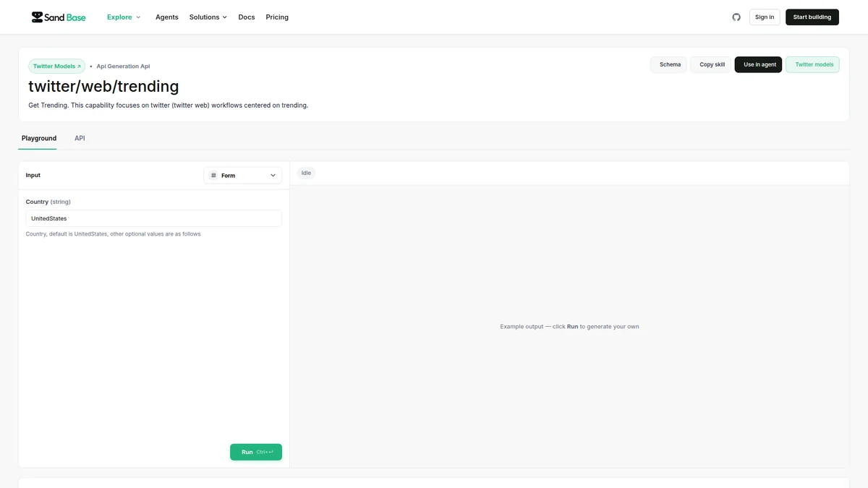The width and height of the screenshot is (868, 488).
Task: Click Copy skill
Action: (x=710, y=64)
